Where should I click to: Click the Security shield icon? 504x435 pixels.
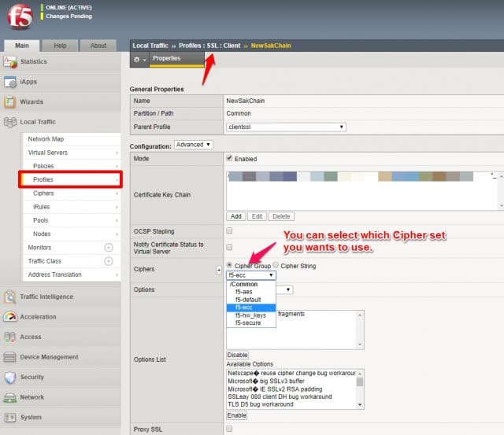point(10,377)
